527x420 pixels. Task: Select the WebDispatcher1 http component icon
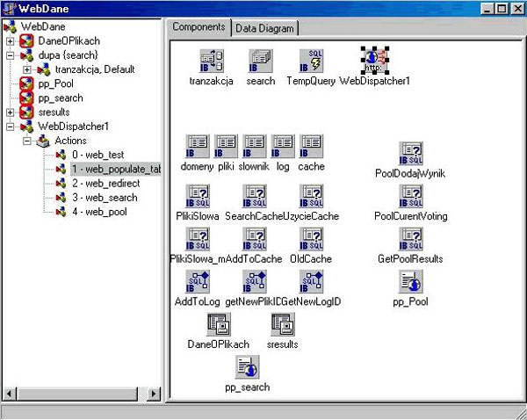coord(375,61)
